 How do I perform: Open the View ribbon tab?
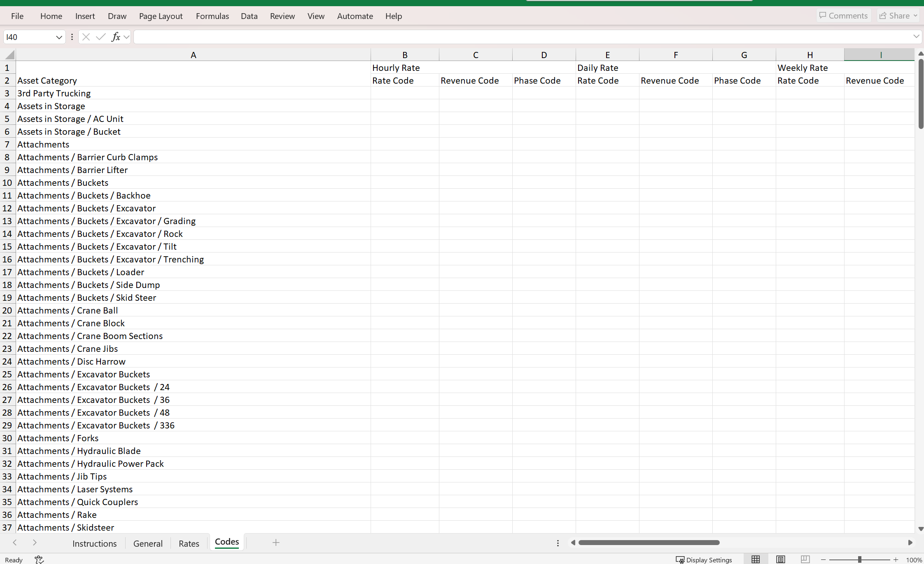point(316,16)
